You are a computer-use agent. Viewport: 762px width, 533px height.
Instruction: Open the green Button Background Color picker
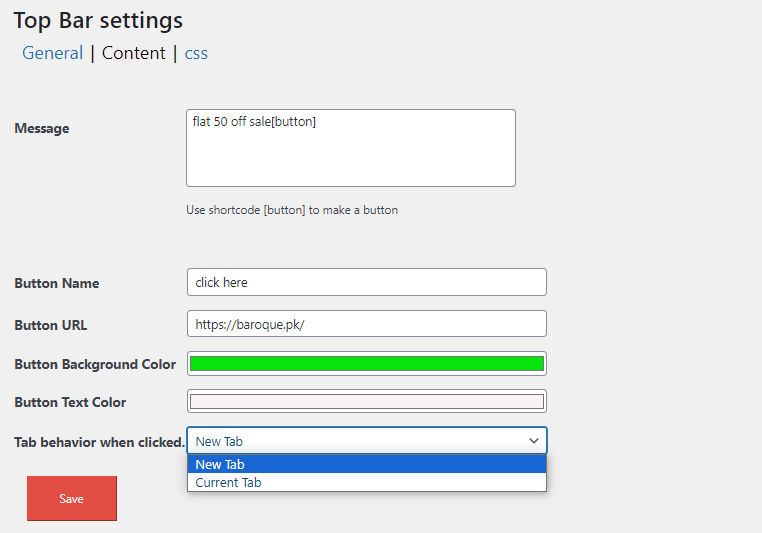pos(367,363)
